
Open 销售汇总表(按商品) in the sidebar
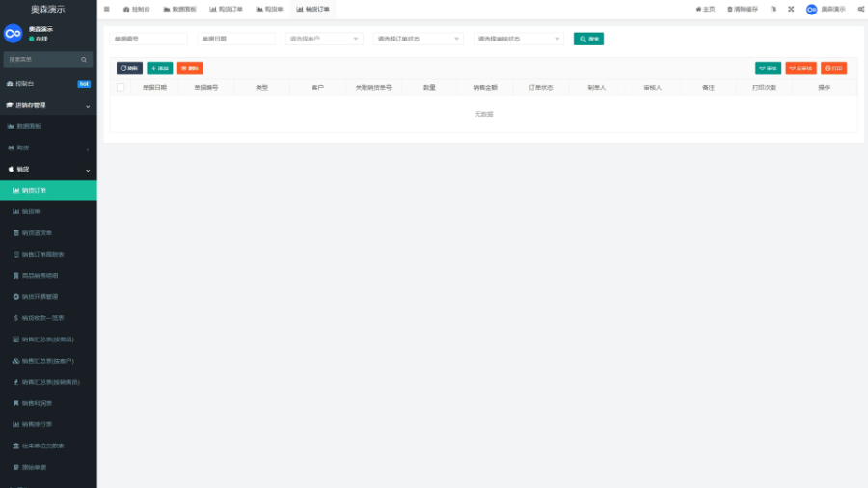(48, 339)
